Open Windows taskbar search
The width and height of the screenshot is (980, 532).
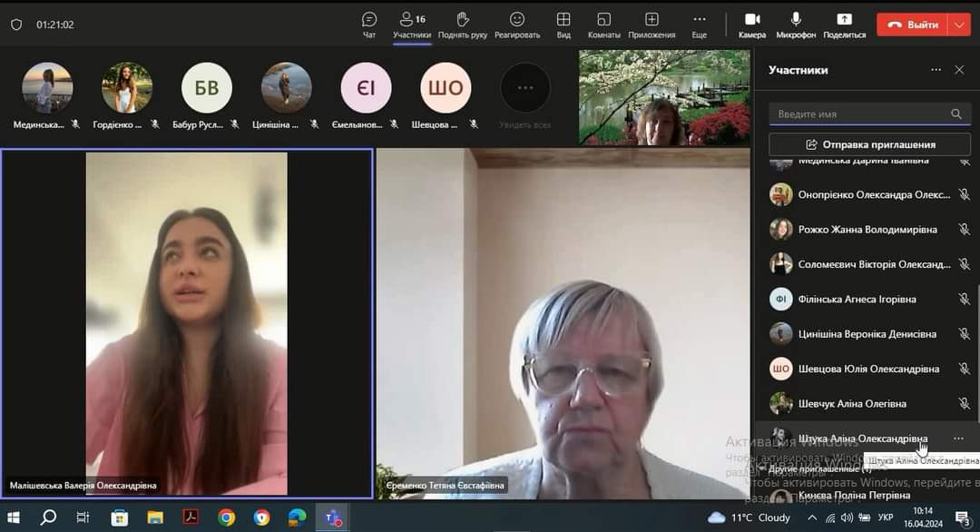[x=48, y=517]
